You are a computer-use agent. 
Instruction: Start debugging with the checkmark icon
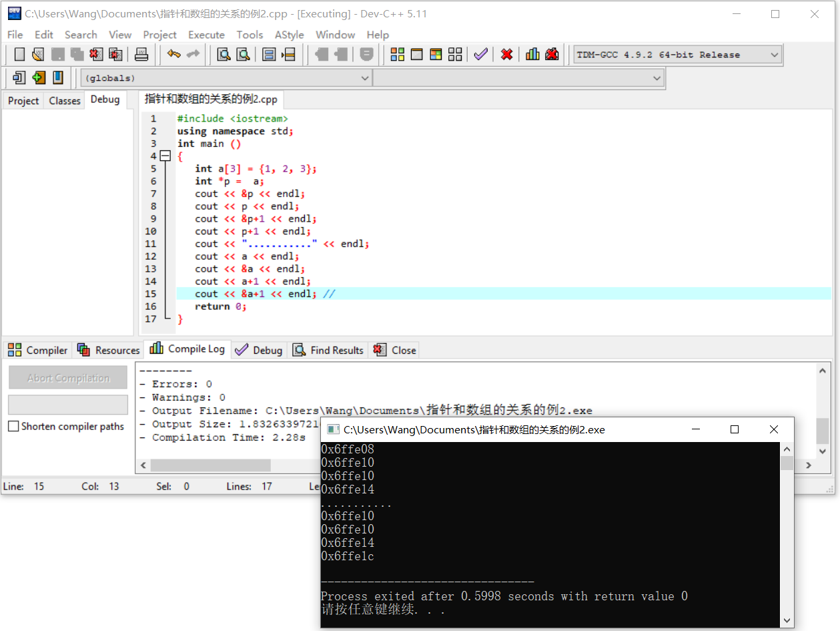(x=481, y=55)
